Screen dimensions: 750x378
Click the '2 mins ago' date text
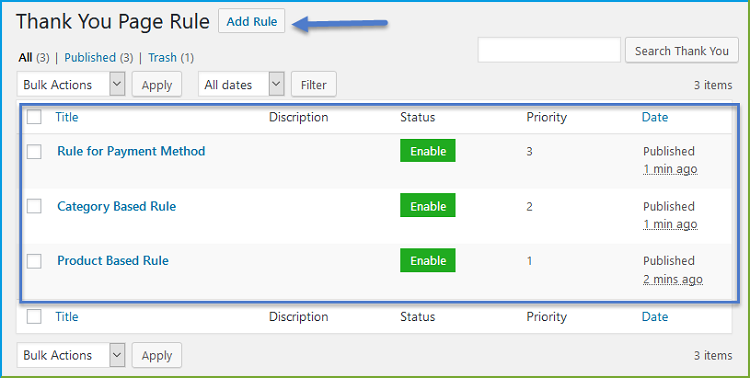[673, 279]
